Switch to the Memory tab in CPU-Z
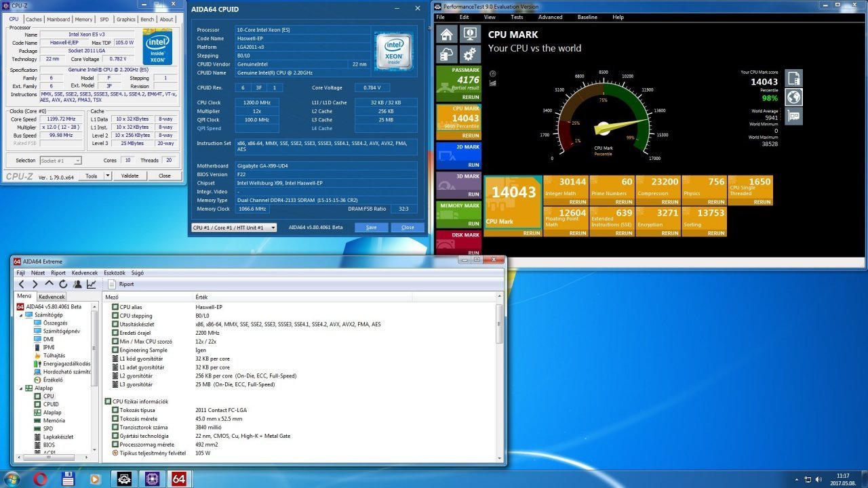 (83, 20)
